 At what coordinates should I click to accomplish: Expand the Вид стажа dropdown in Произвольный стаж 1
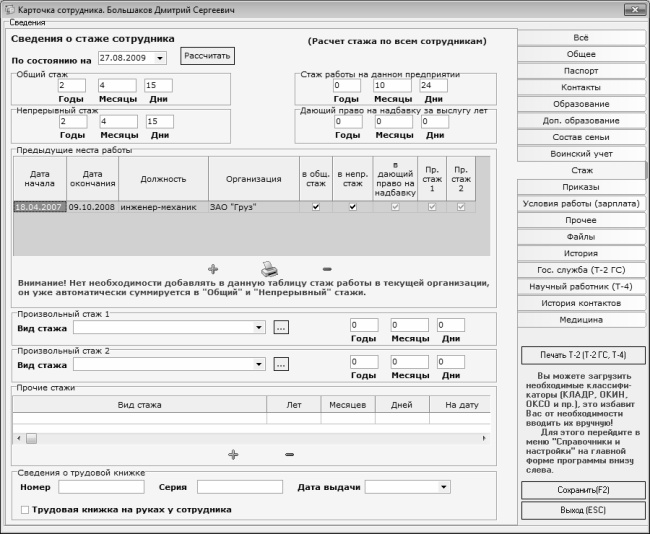tap(259, 327)
